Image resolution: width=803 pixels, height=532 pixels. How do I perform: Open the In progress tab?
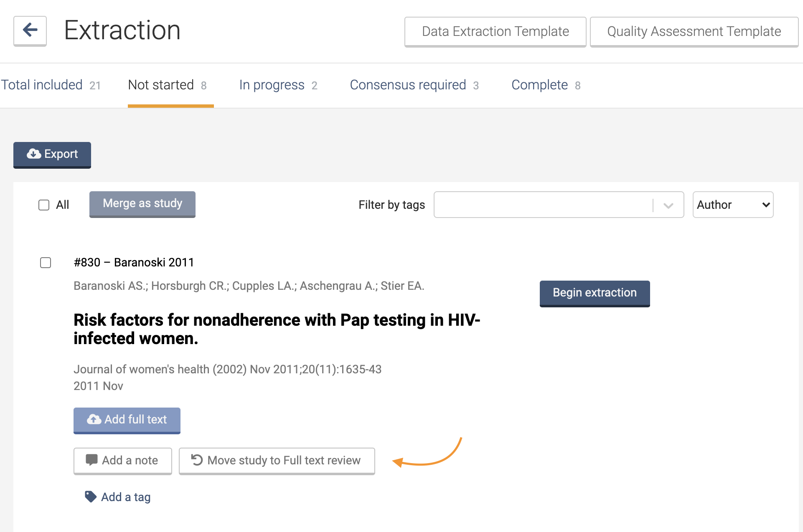[278, 85]
